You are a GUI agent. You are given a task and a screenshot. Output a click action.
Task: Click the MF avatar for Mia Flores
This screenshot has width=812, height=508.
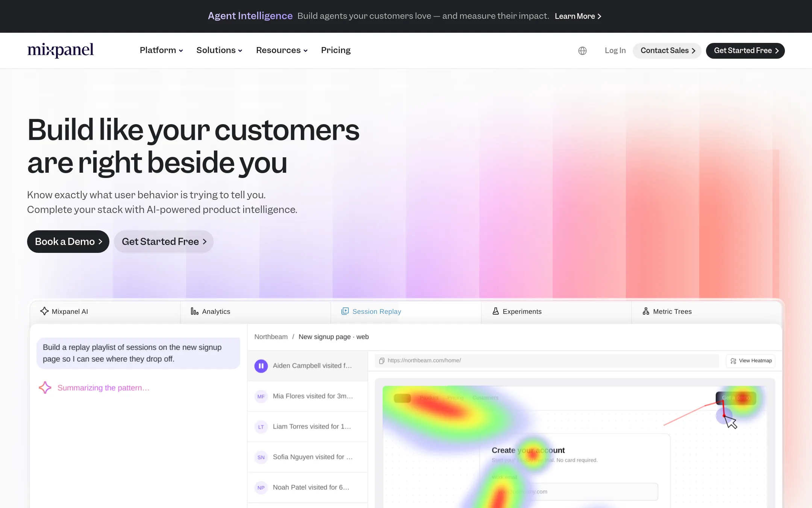(x=261, y=396)
